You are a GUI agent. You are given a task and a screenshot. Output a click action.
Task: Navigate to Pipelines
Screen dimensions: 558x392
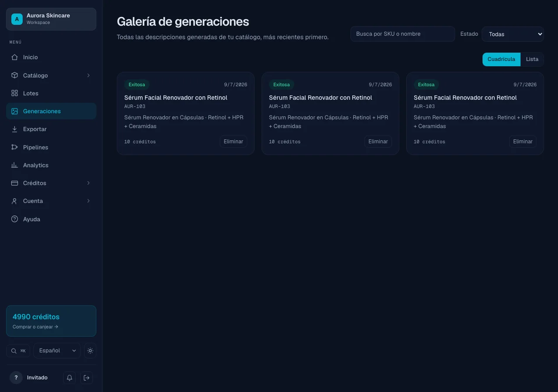[51, 147]
